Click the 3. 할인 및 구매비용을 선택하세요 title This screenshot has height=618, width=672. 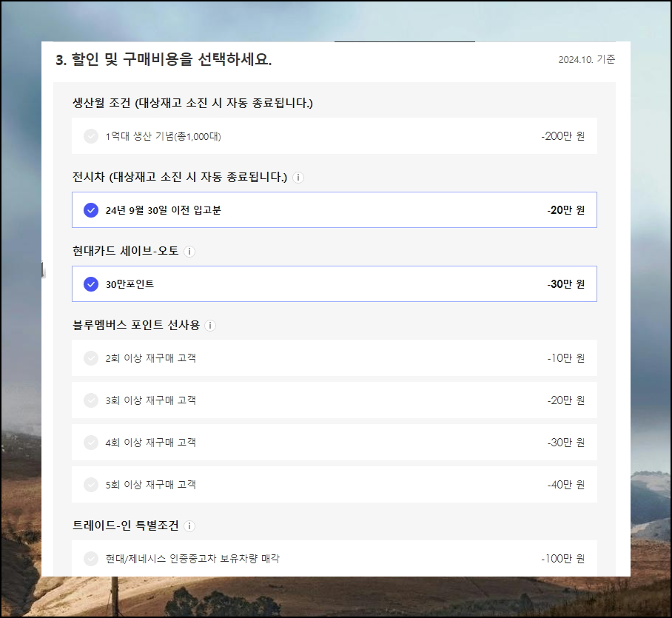[164, 59]
